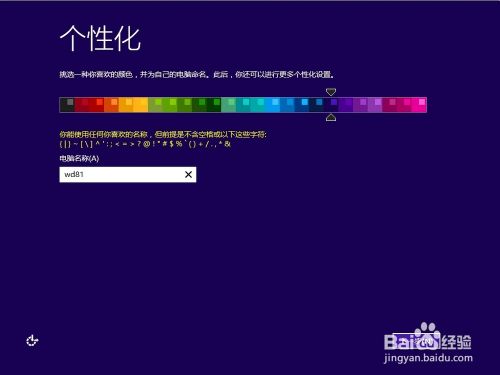
Task: Pick the dark gray swatch at the start of the strip
Action: [x=67, y=105]
